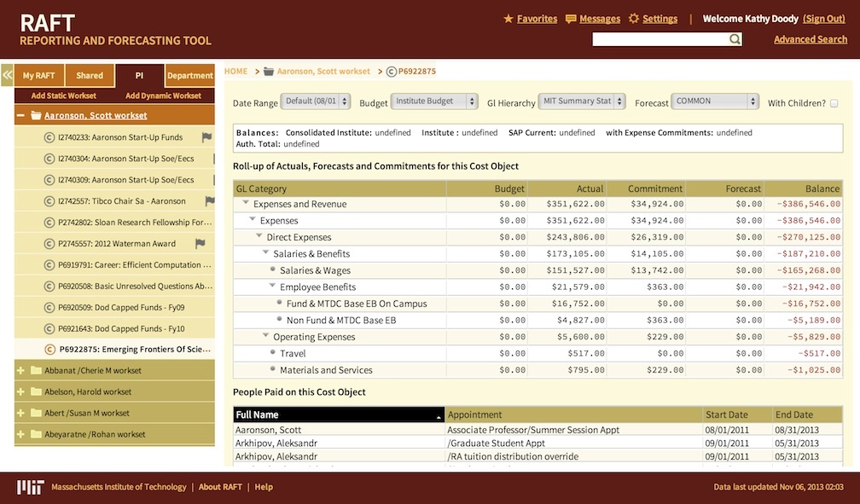This screenshot has width=860, height=504.
Task: Open Advanced Search
Action: [811, 39]
